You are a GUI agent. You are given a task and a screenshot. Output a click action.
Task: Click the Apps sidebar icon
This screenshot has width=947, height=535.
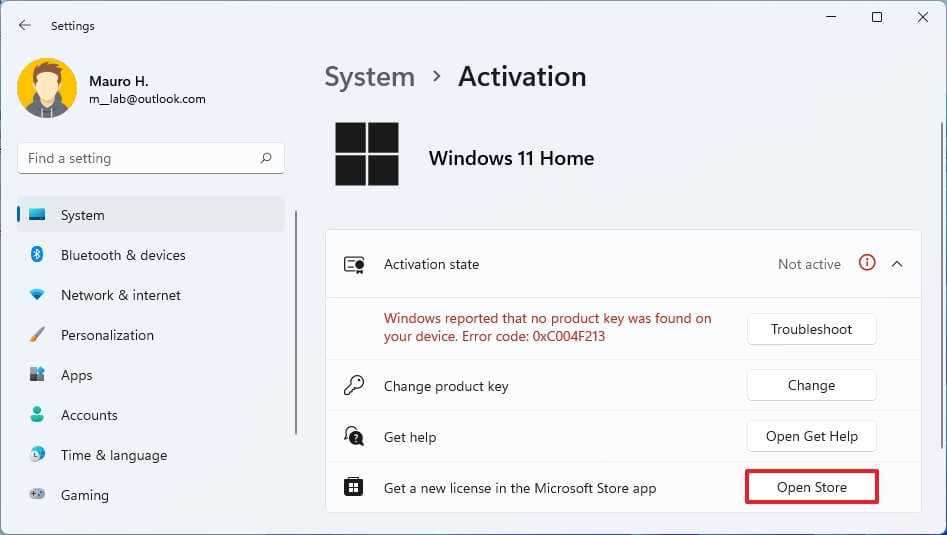[x=37, y=375]
